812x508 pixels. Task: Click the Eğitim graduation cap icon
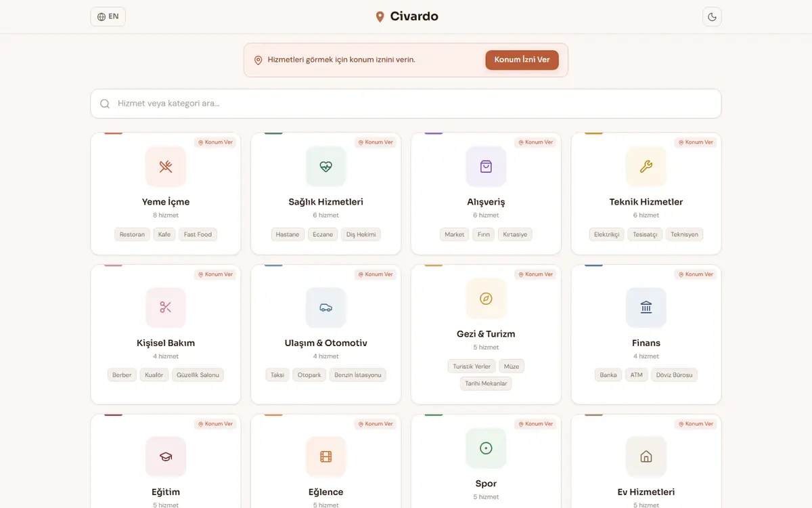(x=166, y=457)
